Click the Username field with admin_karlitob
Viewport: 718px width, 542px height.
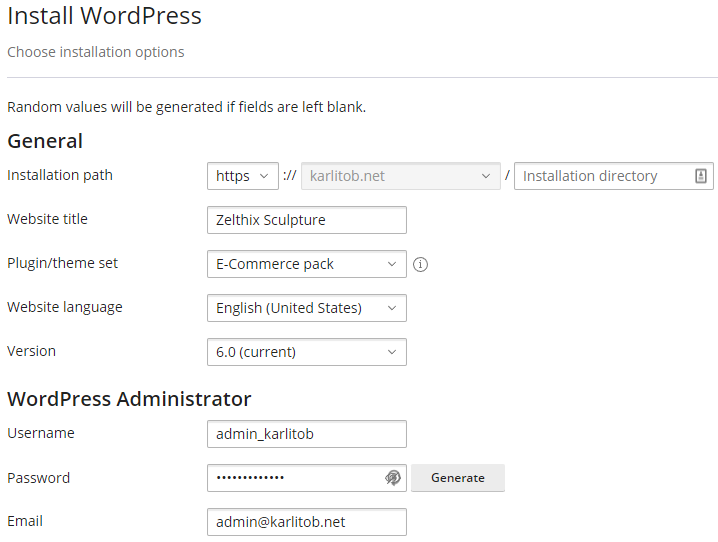click(x=307, y=434)
